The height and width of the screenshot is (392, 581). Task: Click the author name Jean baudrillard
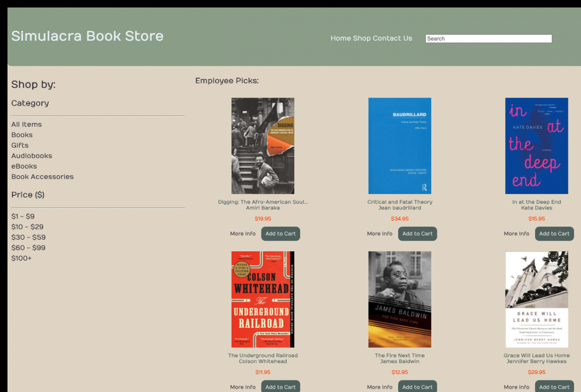400,208
